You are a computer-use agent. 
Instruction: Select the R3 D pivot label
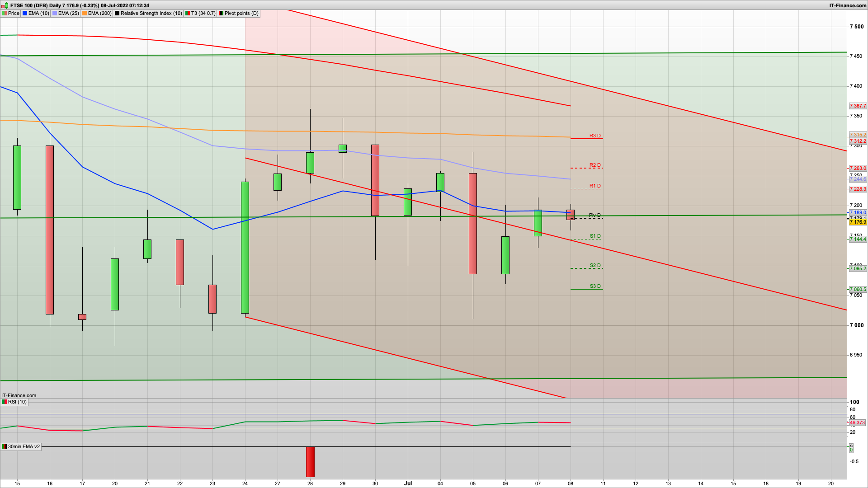pyautogui.click(x=595, y=136)
